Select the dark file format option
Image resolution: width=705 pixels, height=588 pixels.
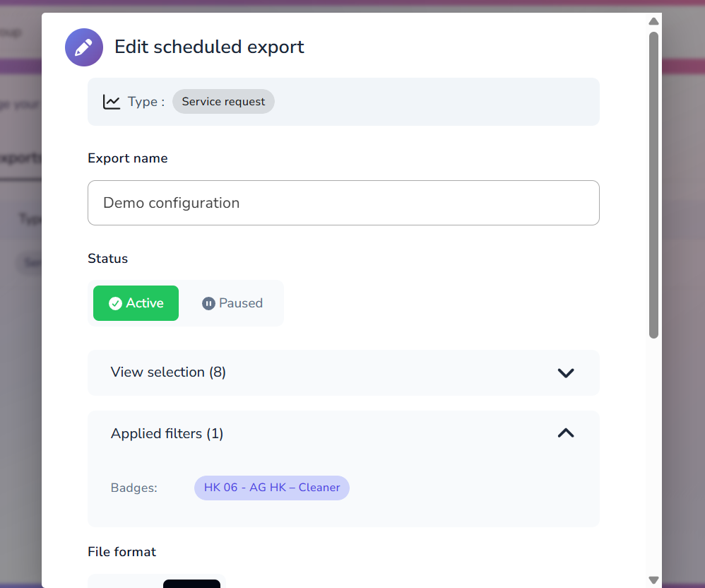point(191,584)
